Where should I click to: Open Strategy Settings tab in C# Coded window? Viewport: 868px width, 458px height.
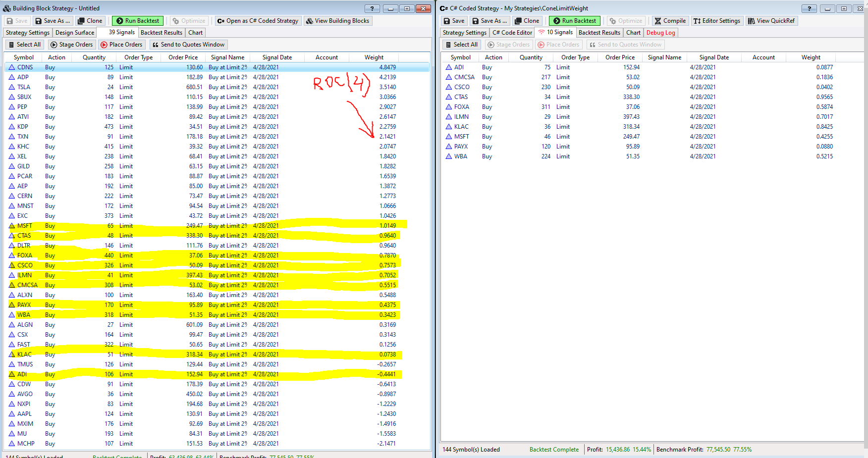pos(465,33)
